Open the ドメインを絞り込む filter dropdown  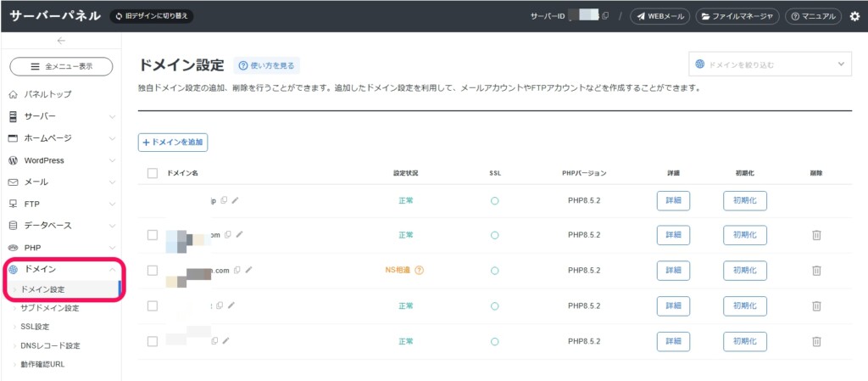770,64
